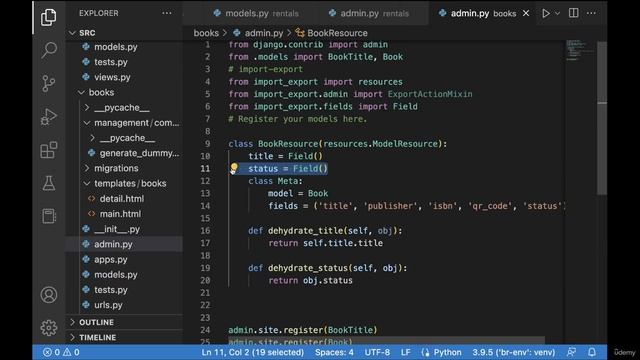
Task: Open the Testing flask view
Action: point(49,183)
